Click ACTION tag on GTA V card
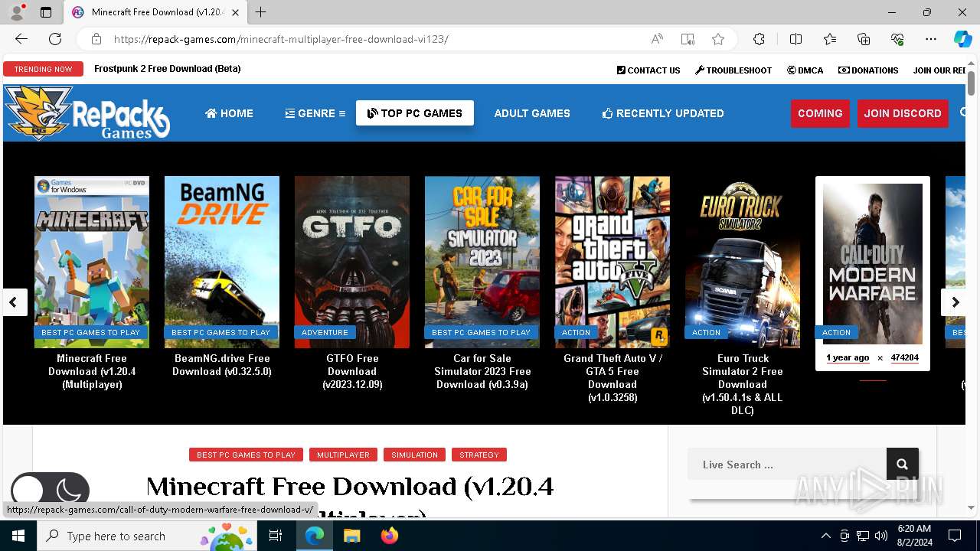Image resolution: width=980 pixels, height=551 pixels. pyautogui.click(x=576, y=332)
